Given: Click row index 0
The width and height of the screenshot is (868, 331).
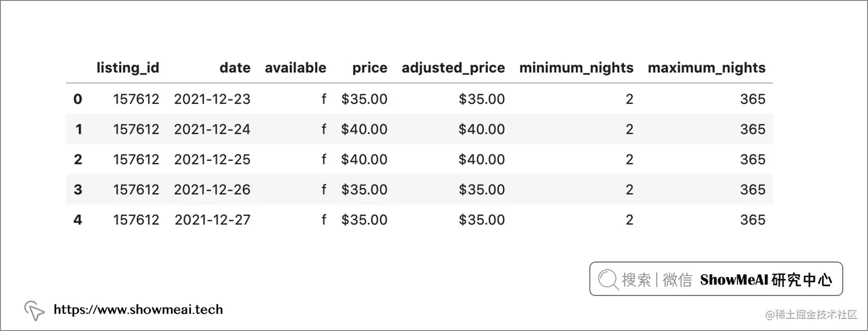Looking at the screenshot, I should pyautogui.click(x=78, y=99).
